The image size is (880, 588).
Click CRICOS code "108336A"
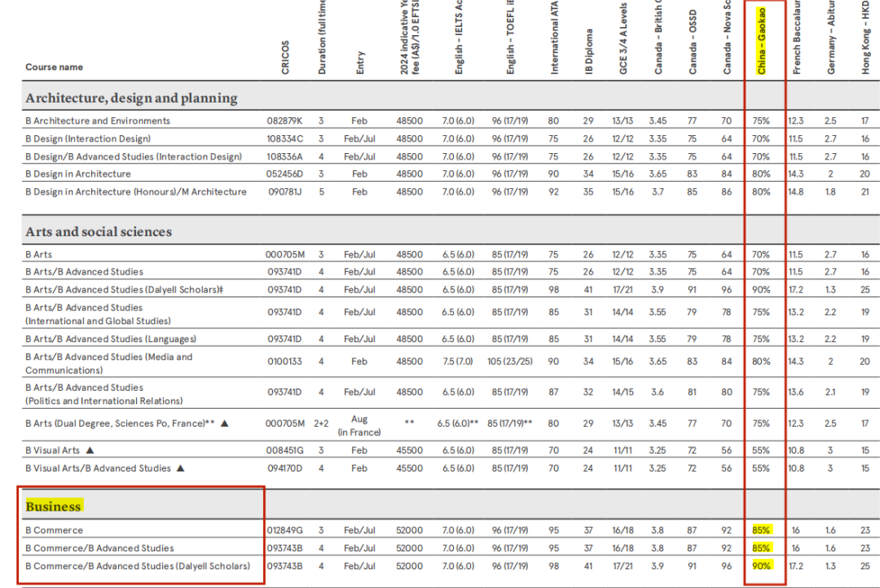(284, 157)
